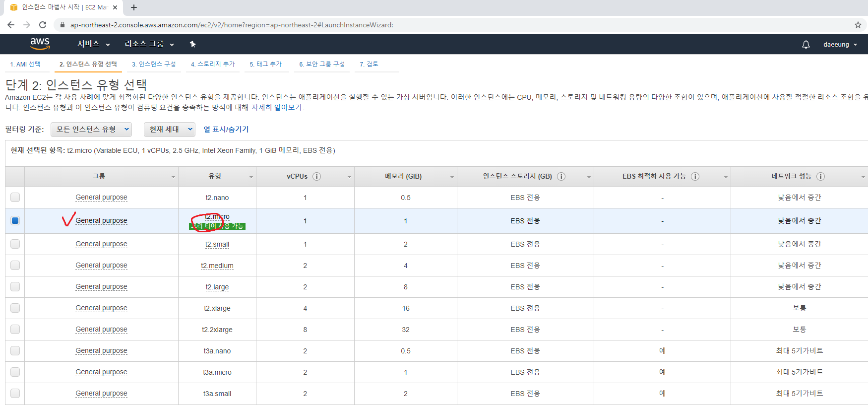Image resolution: width=868 pixels, height=405 pixels.
Task: Go to step 1. AMI 선택
Action: [25, 64]
